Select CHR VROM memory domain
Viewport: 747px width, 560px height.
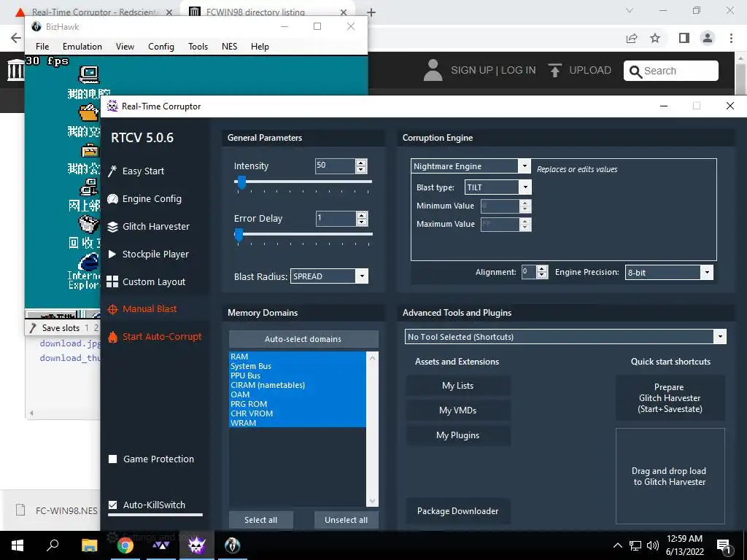[x=298, y=413]
